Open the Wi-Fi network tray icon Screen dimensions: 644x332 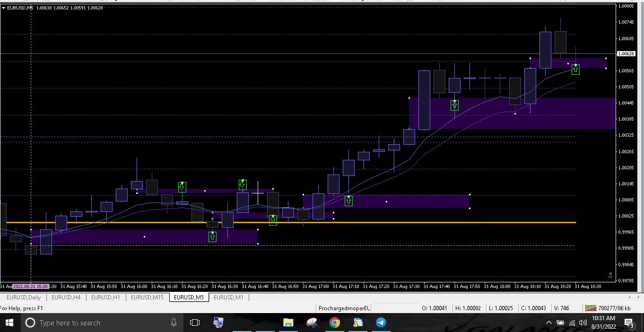click(x=572, y=323)
